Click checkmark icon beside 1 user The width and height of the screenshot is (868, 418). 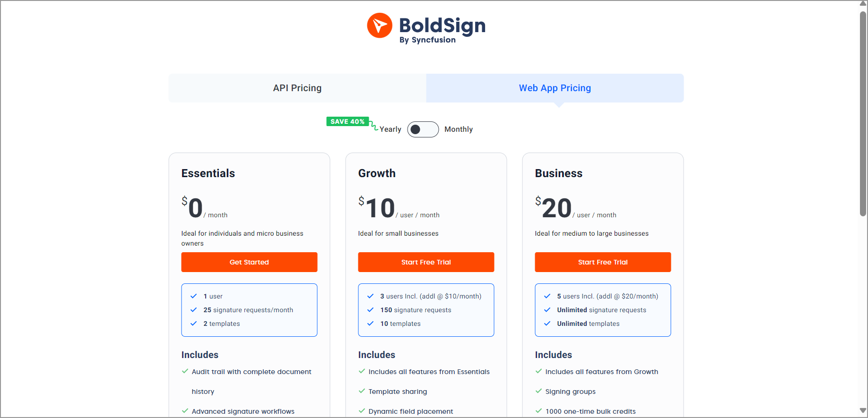(193, 296)
